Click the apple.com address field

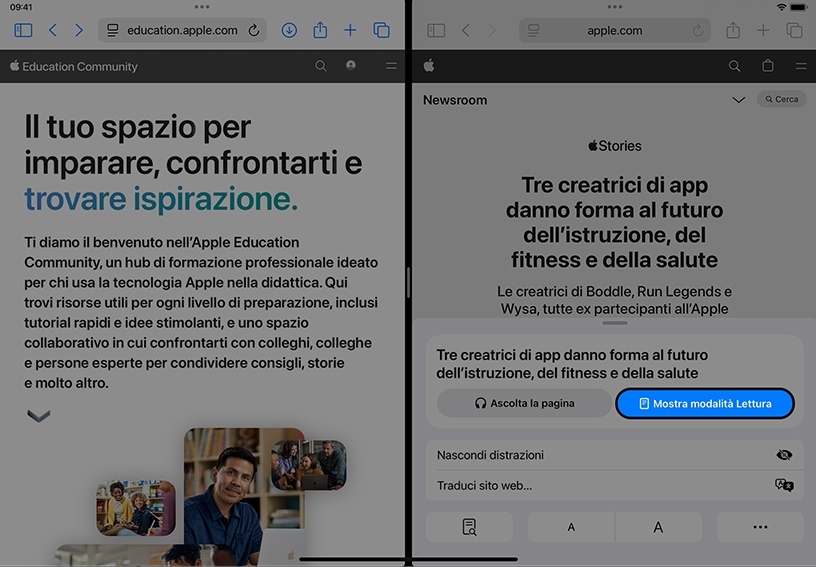[x=615, y=31]
